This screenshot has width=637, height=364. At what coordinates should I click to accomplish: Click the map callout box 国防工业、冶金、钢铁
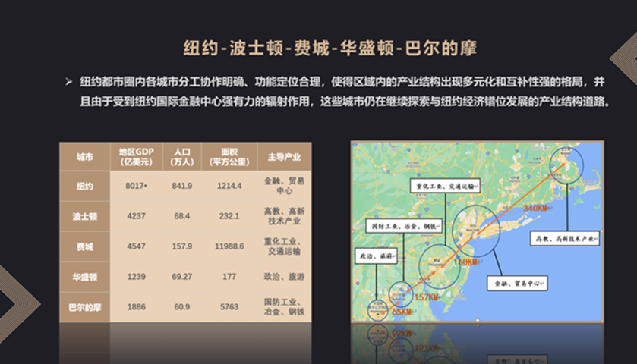click(404, 226)
